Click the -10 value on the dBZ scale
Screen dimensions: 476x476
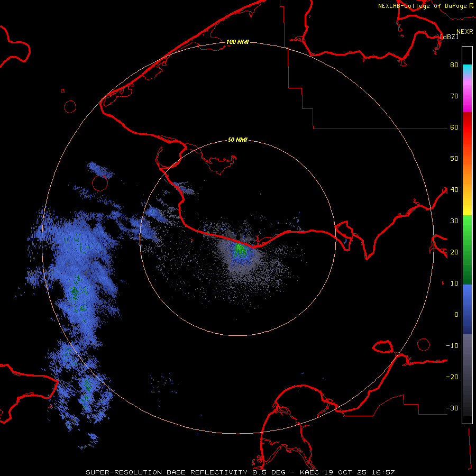coord(452,346)
